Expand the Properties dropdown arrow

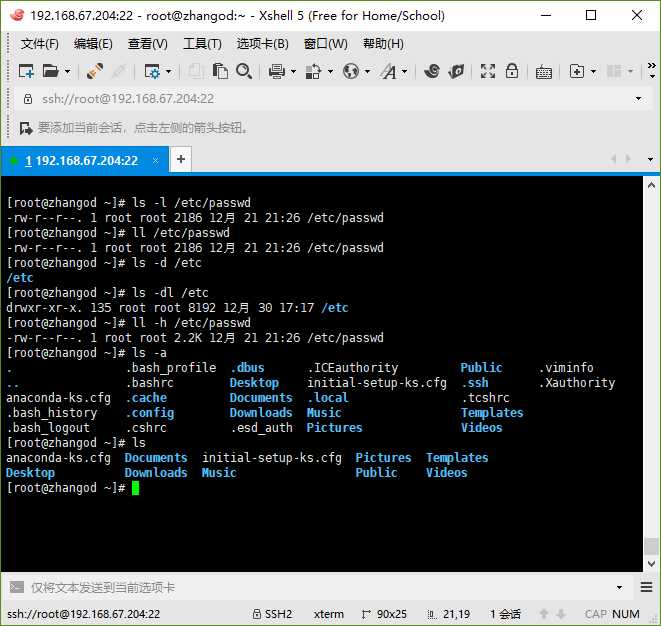(169, 72)
